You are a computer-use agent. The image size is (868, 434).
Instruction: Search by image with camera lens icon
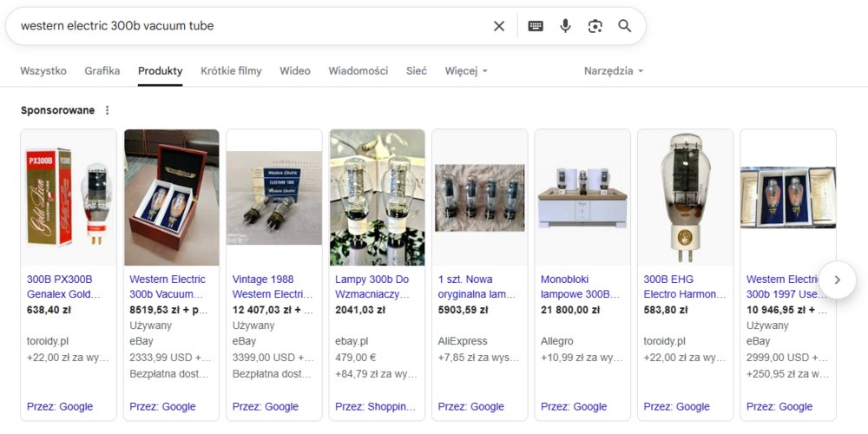[595, 26]
